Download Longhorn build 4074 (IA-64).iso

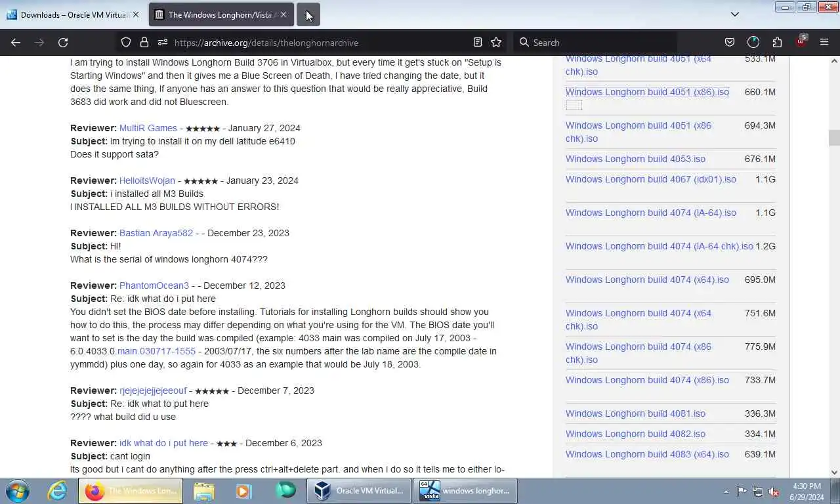(x=651, y=213)
